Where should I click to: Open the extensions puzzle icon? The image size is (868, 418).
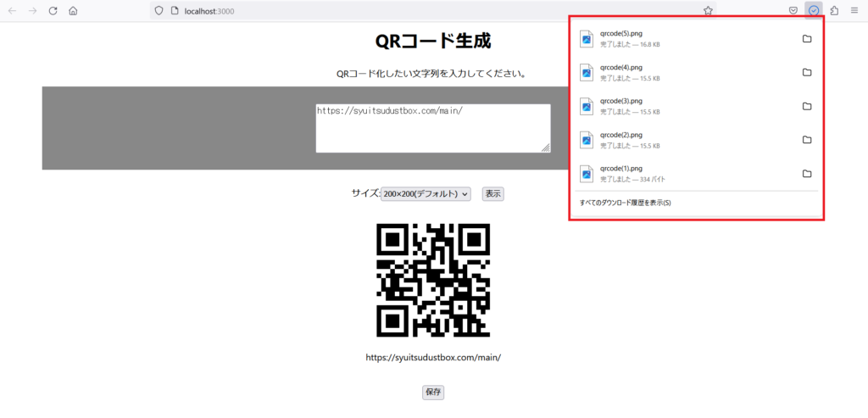[x=834, y=10]
